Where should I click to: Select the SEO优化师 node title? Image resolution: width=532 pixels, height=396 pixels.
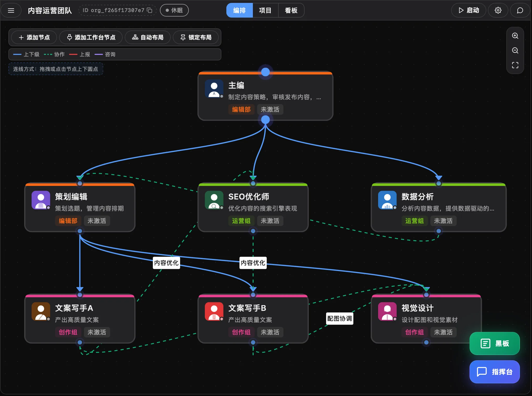coord(249,197)
